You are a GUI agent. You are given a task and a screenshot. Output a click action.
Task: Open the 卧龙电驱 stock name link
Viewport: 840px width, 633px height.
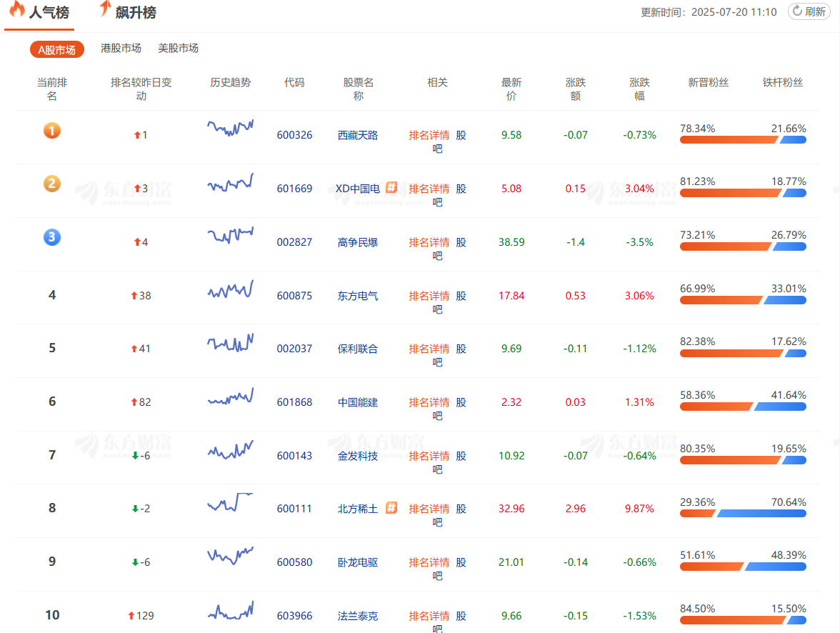(x=358, y=562)
